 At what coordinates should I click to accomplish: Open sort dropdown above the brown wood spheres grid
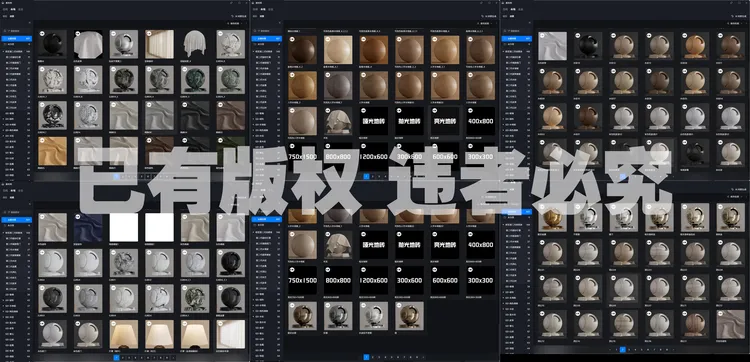(486, 23)
